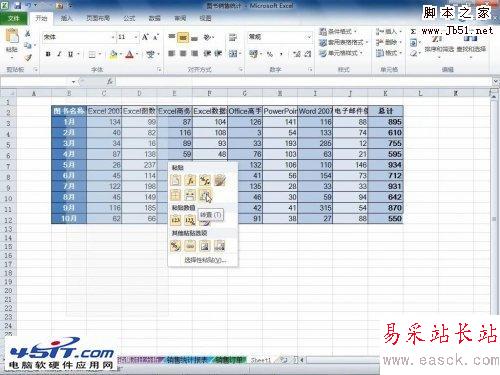Screen dimensions: 500x375
Task: Toggle align text left
Action: point(171,53)
